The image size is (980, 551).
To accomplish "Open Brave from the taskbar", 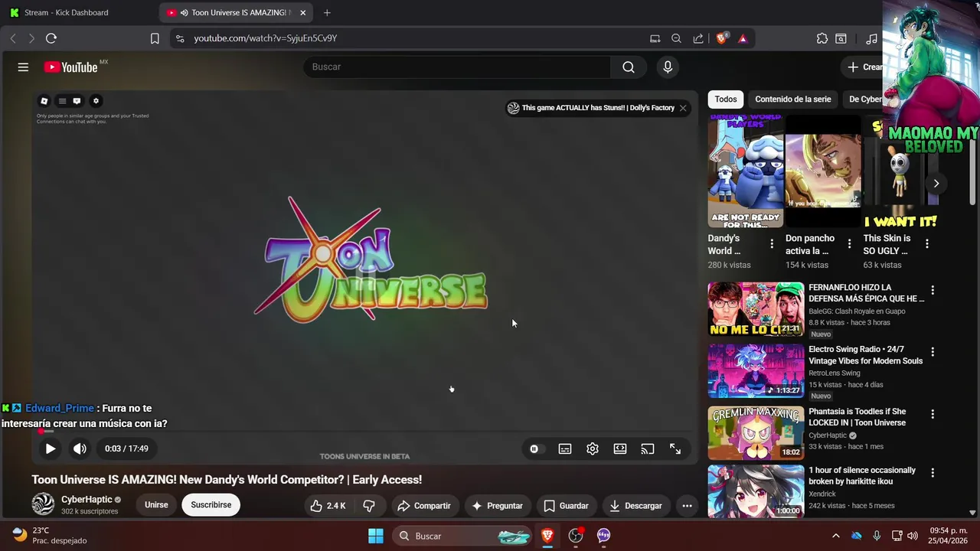I will pos(547,536).
